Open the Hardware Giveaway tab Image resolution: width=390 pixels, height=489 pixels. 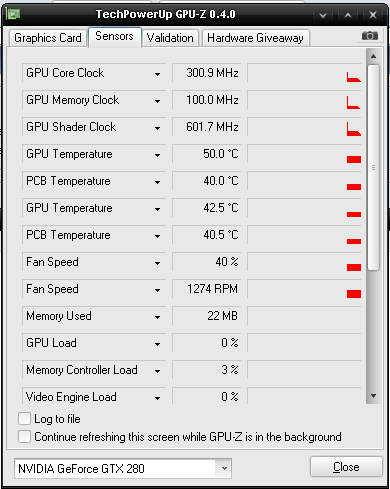[x=255, y=38]
